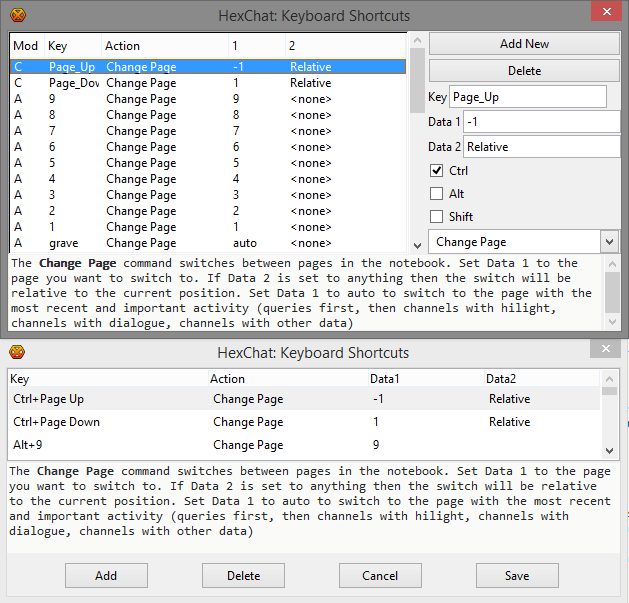This screenshot has width=629, height=603.
Task: Click lower list scroll down arrow
Action: point(609,451)
